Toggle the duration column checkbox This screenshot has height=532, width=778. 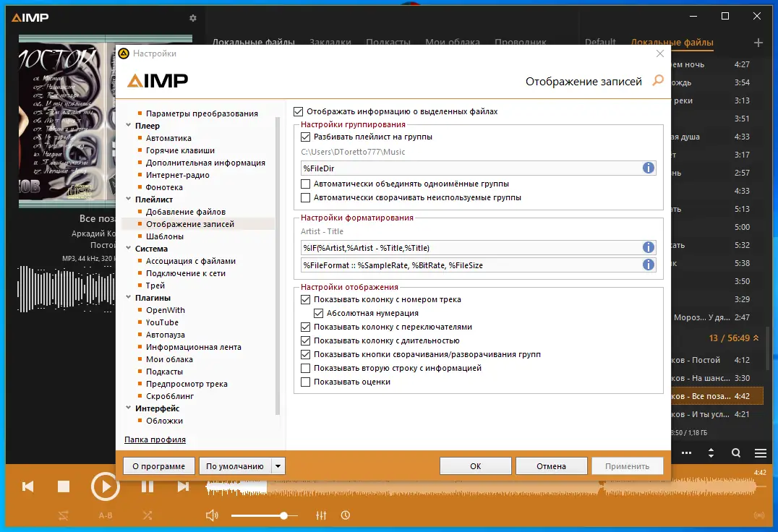pyautogui.click(x=306, y=340)
